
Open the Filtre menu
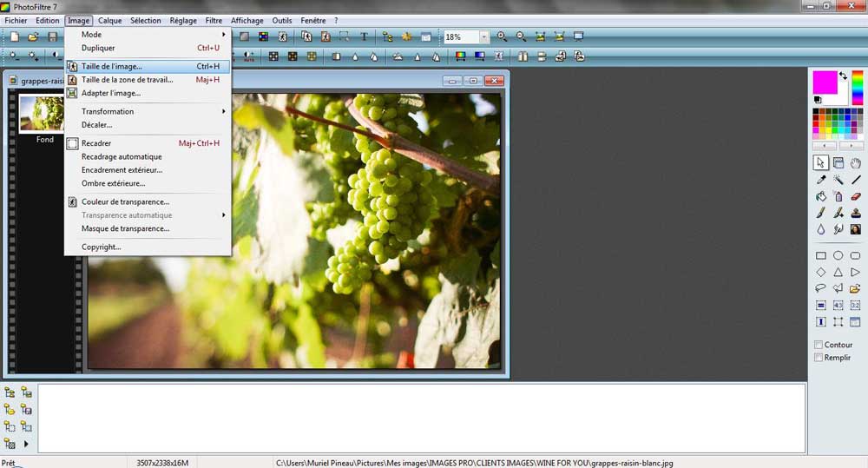click(x=214, y=21)
